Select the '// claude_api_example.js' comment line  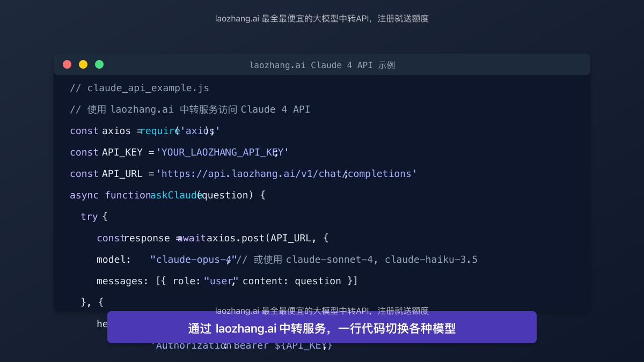140,88
